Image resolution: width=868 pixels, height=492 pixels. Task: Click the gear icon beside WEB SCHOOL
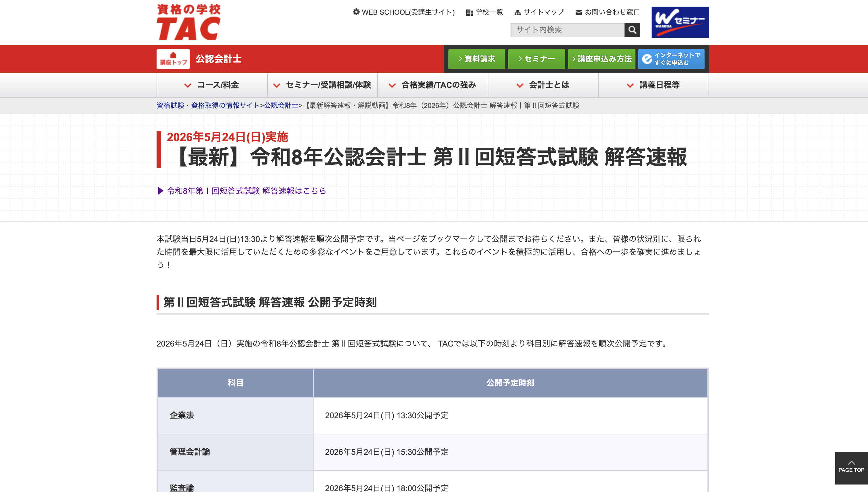coord(356,12)
